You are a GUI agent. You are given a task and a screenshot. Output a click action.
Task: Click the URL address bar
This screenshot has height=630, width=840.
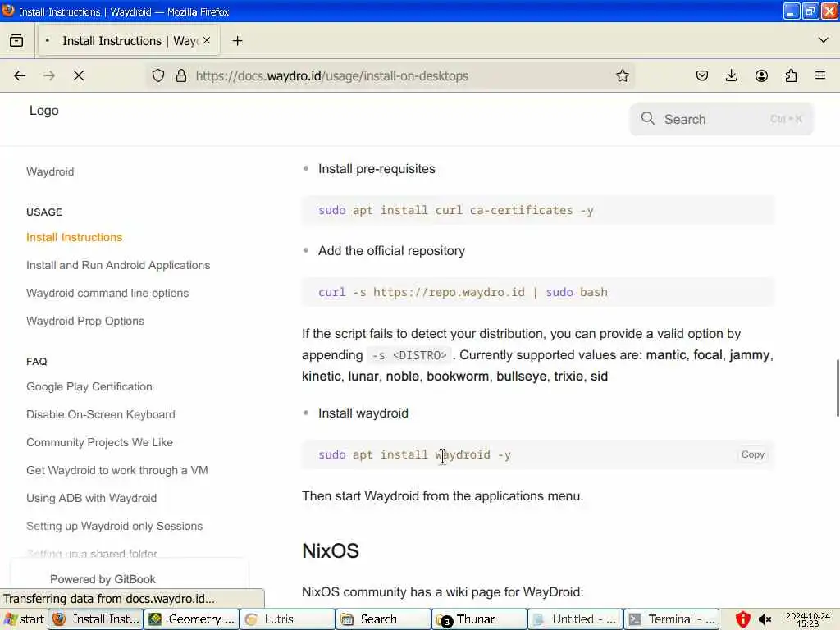click(x=391, y=76)
